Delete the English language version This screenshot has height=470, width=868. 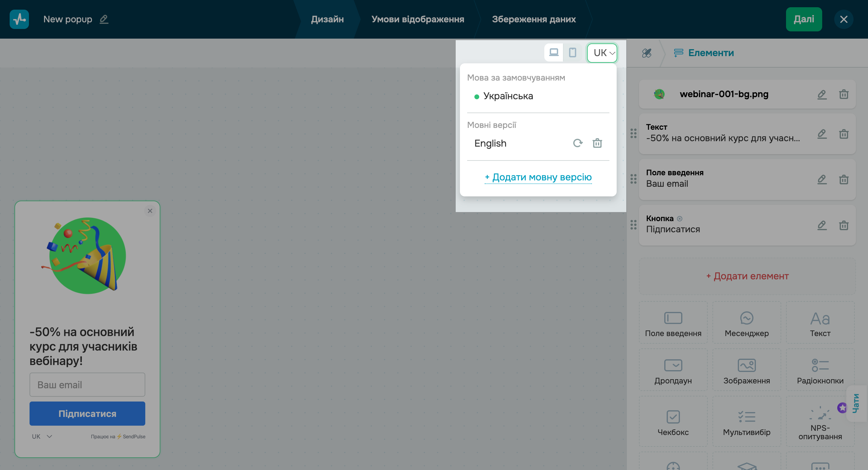pos(597,143)
